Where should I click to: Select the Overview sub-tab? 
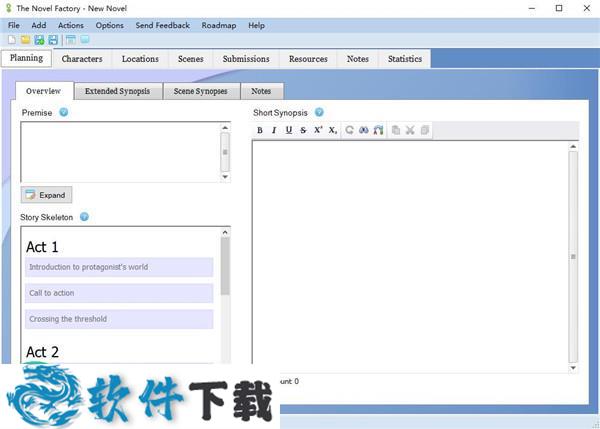click(x=44, y=91)
